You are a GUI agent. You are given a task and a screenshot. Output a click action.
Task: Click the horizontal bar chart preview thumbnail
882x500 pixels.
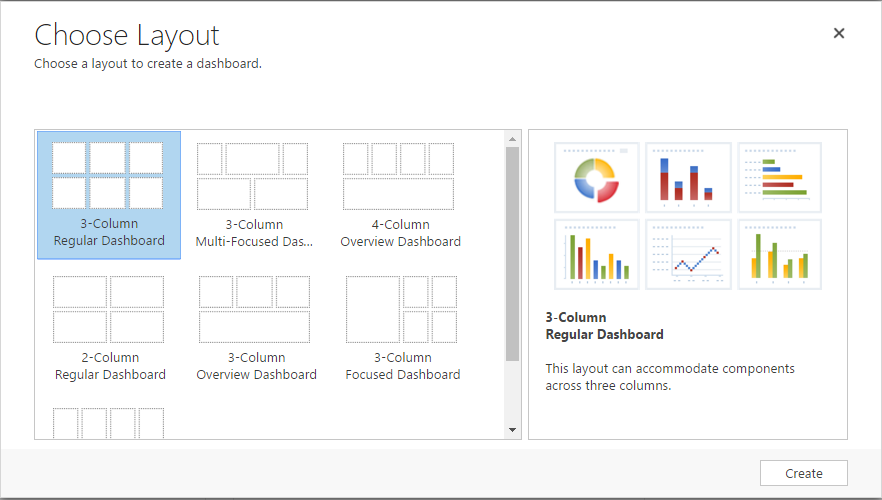click(780, 177)
